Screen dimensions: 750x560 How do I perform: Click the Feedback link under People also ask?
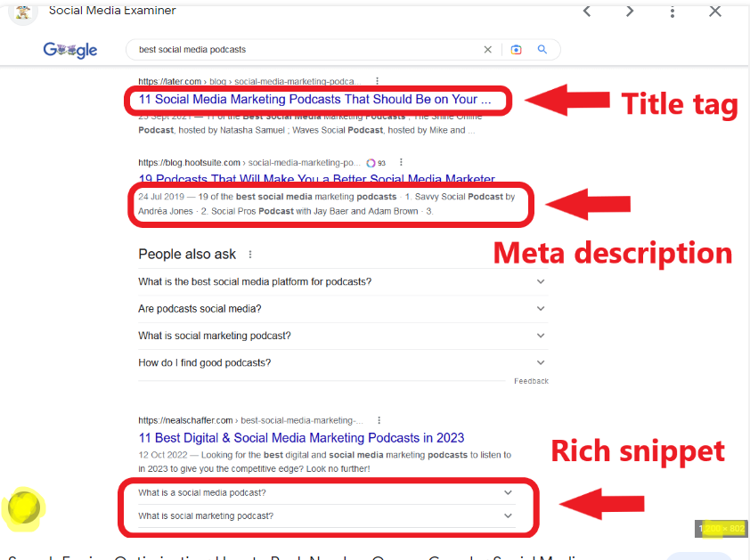[x=531, y=381]
